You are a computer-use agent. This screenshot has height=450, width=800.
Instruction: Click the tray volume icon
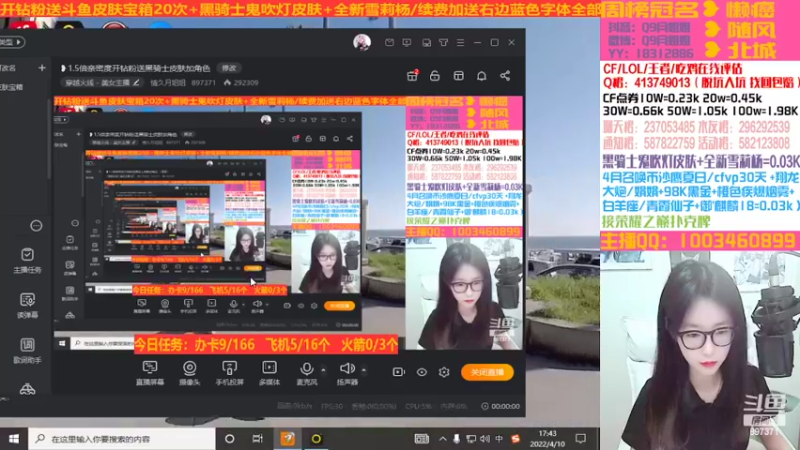click(x=485, y=439)
